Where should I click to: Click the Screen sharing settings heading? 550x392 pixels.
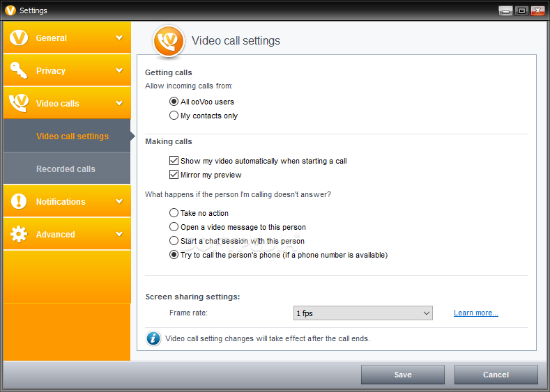tap(192, 297)
